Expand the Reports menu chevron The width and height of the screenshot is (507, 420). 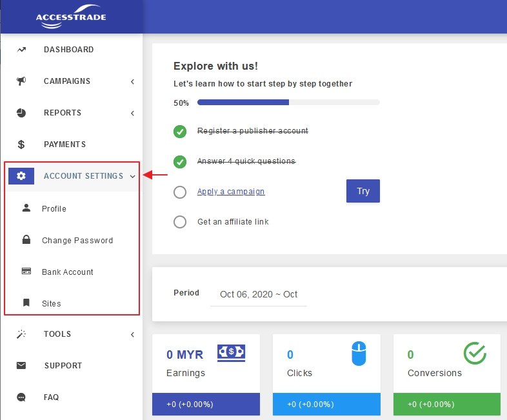[133, 113]
